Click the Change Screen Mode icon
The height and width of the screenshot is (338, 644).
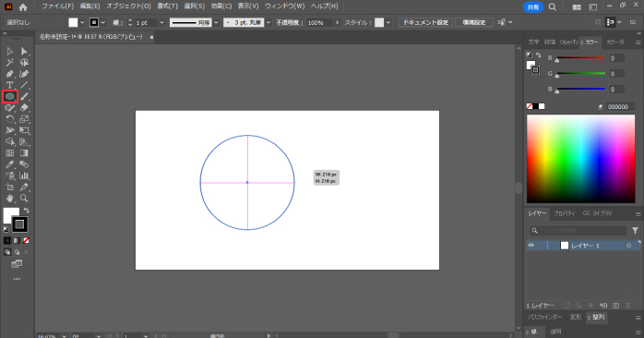point(17,264)
